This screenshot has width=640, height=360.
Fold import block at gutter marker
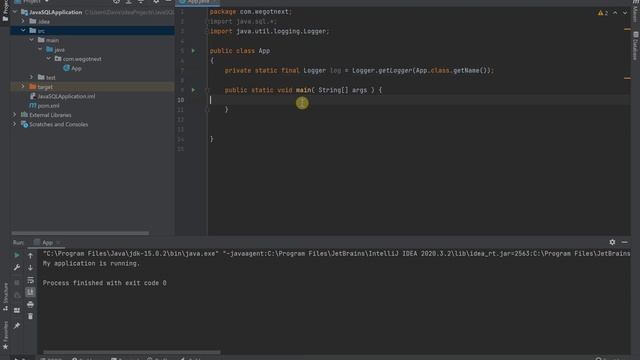pos(207,21)
